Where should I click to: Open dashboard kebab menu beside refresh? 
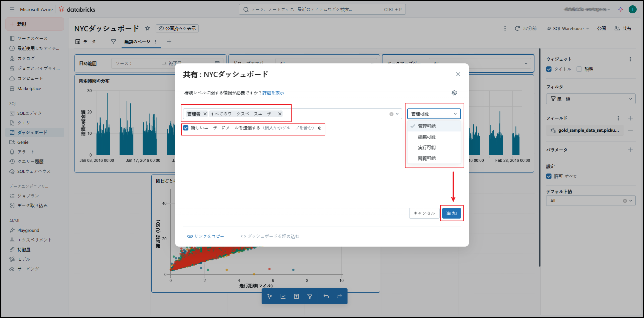click(x=505, y=28)
